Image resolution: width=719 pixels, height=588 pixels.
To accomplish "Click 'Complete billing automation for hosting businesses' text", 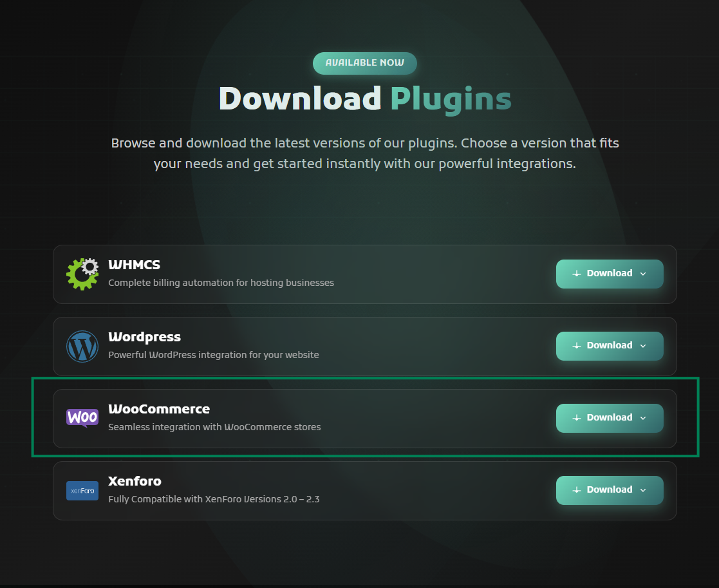I will click(221, 283).
